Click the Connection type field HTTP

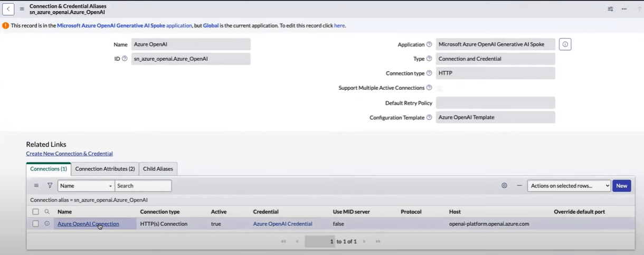click(495, 73)
